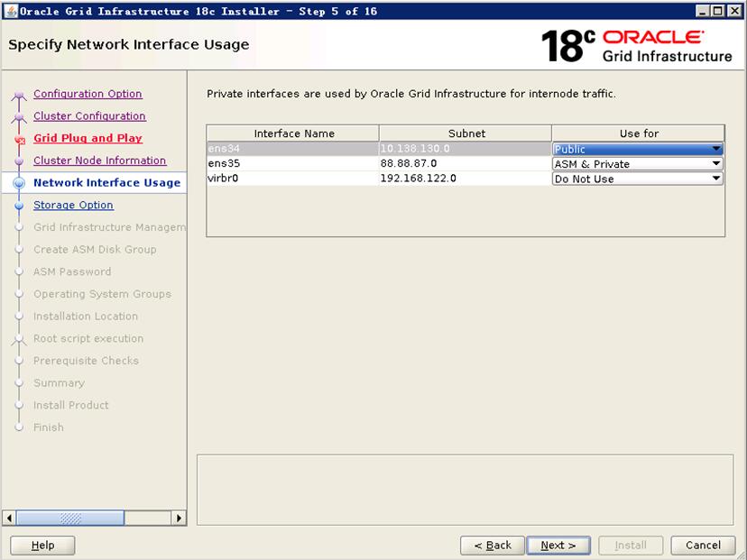Click the Use for column header
Viewport: 747px width, 560px height.
(639, 133)
